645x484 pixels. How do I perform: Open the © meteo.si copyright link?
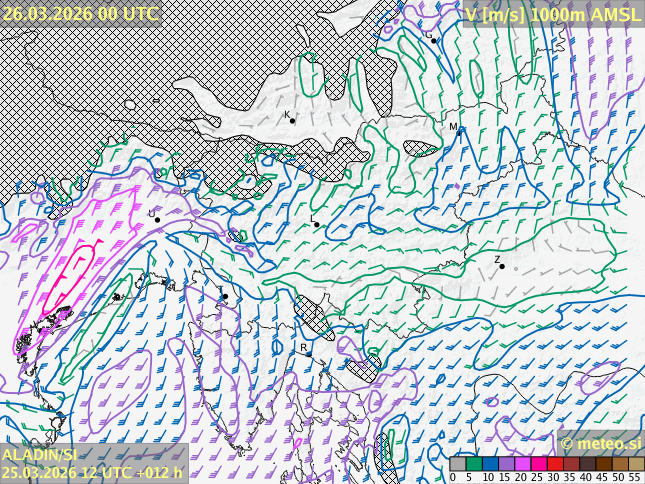tap(600, 443)
